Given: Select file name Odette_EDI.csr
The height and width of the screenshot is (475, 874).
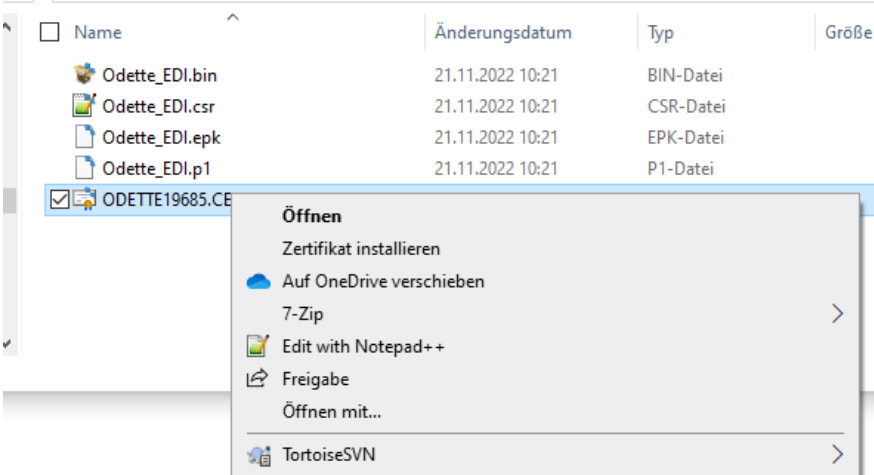Looking at the screenshot, I should click(x=158, y=106).
